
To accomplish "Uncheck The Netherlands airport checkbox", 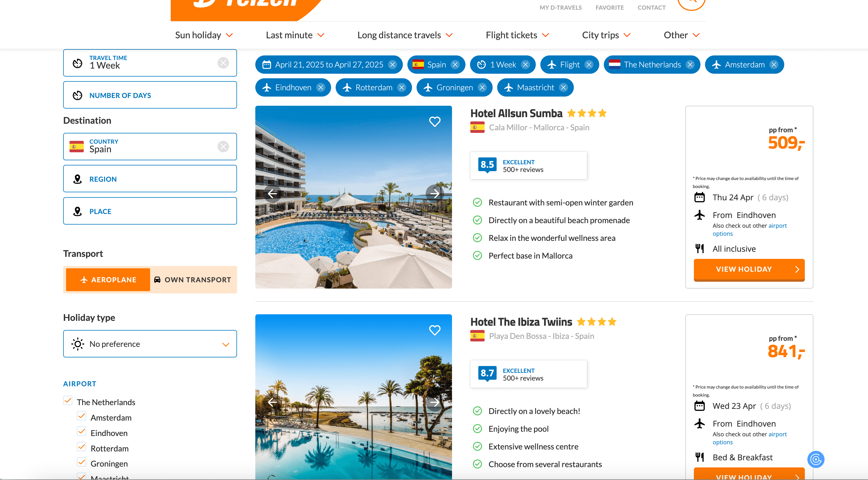I will [68, 401].
